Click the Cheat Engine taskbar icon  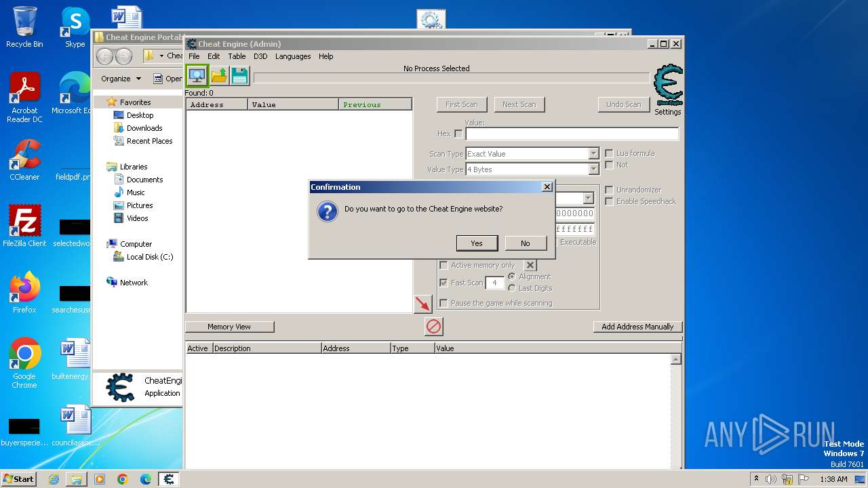coord(169,479)
